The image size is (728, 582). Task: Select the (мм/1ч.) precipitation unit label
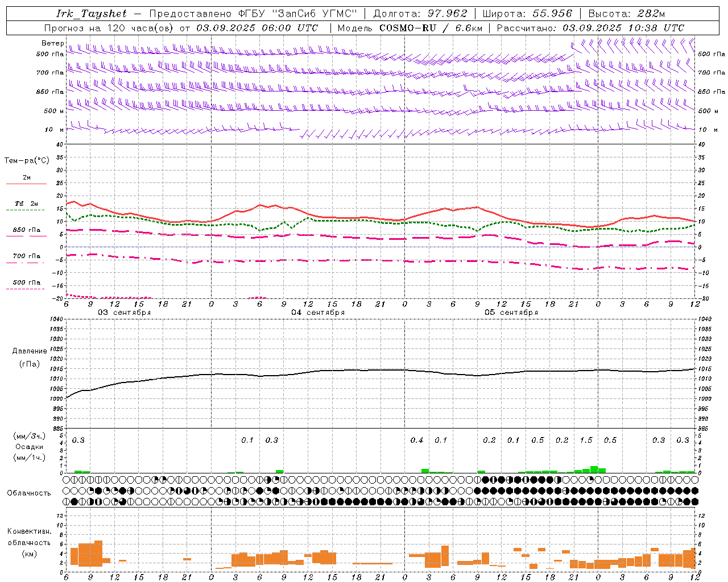click(x=30, y=458)
